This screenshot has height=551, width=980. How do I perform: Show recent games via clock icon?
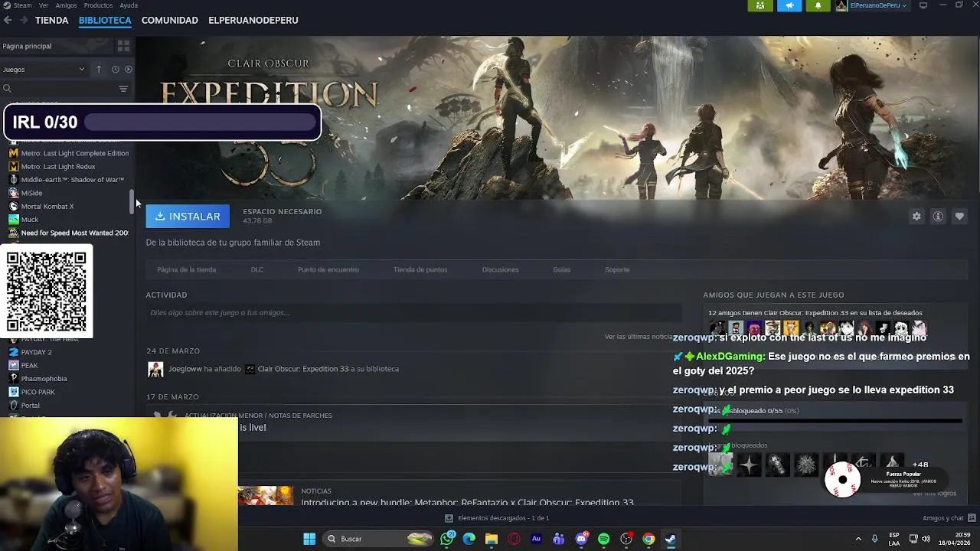click(x=116, y=70)
